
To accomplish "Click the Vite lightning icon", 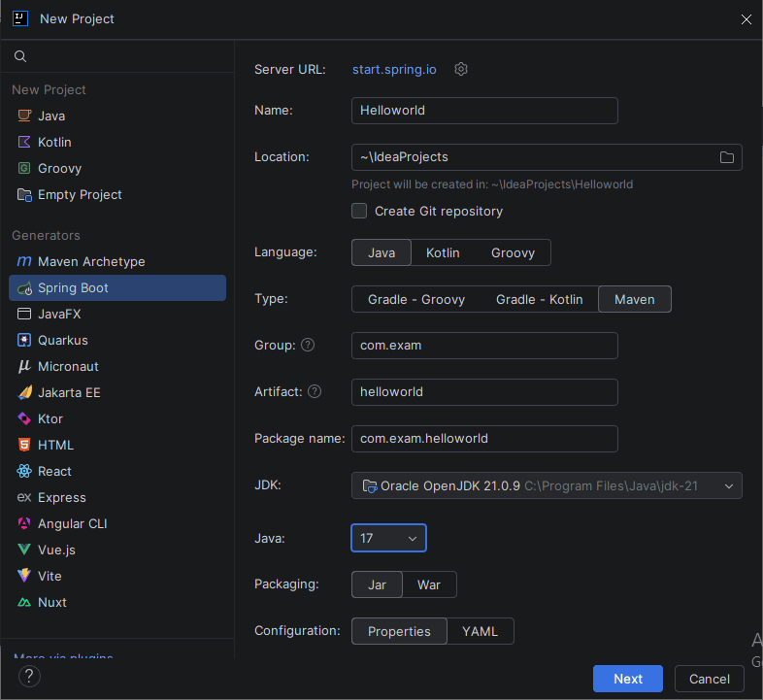I will (x=24, y=576).
